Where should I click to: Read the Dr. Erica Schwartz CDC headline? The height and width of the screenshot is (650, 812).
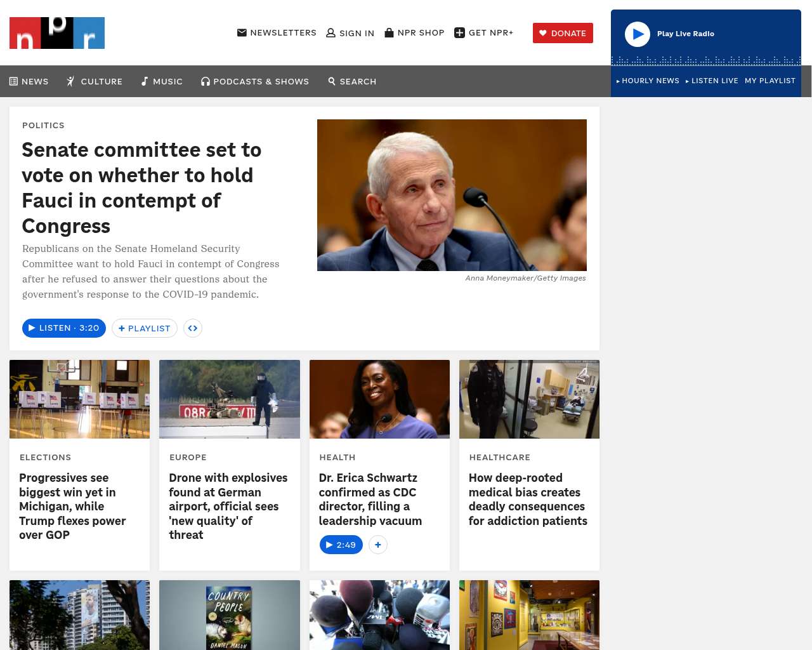click(370, 499)
